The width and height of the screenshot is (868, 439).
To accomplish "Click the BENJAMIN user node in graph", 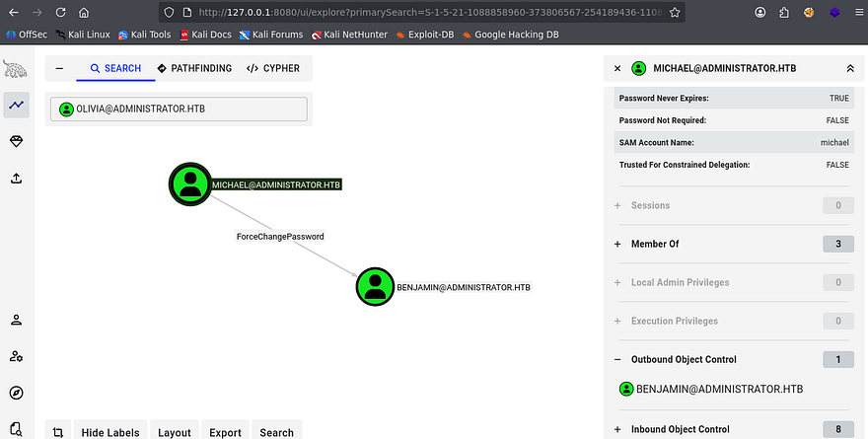I will pos(375,286).
